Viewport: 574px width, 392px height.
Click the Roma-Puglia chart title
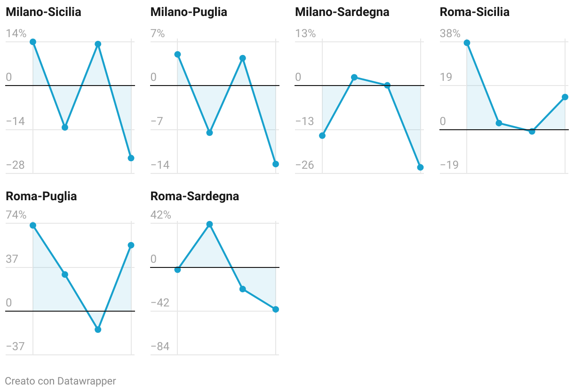pos(41,196)
